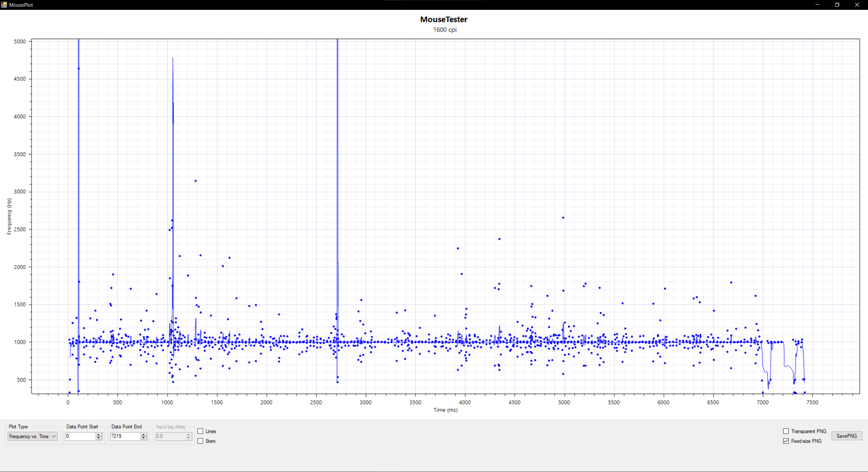Increment Data Point Start with up arrow

click(x=99, y=434)
